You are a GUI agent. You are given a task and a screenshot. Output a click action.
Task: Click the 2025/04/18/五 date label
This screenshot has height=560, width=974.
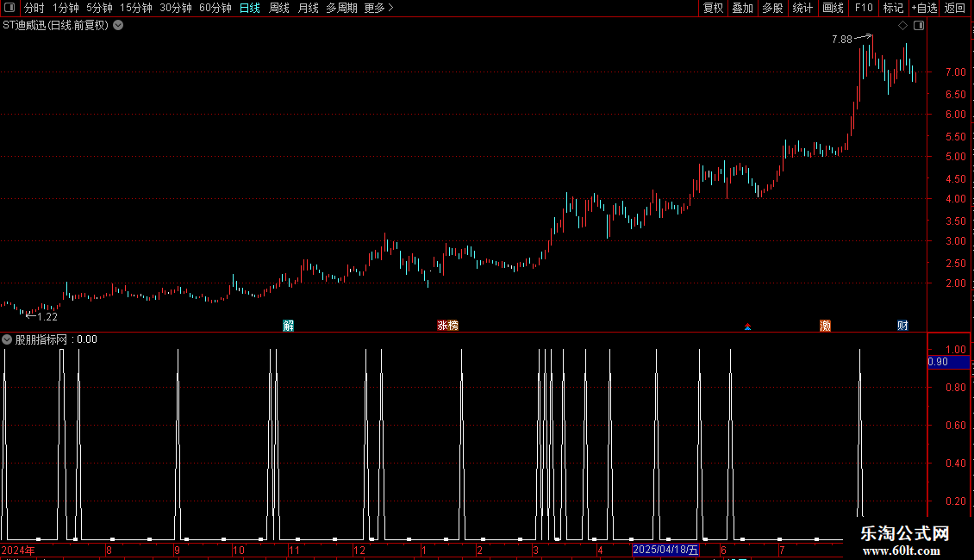click(665, 550)
